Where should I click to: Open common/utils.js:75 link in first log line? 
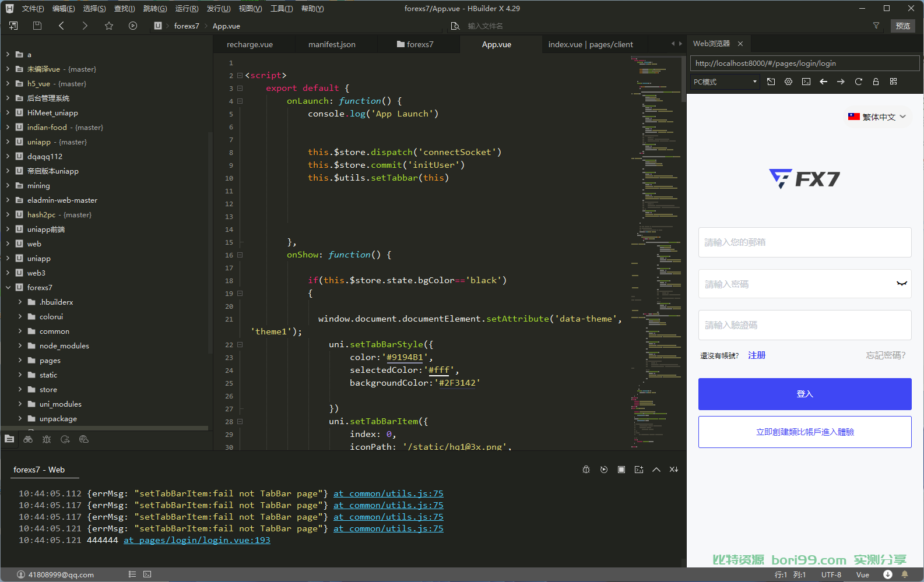388,493
